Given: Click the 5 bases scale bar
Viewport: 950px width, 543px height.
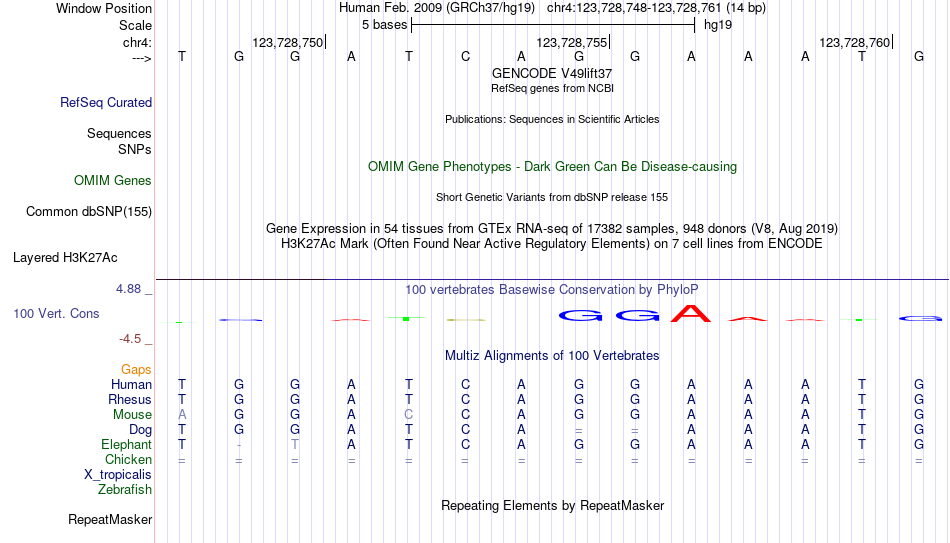Looking at the screenshot, I should point(553,25).
